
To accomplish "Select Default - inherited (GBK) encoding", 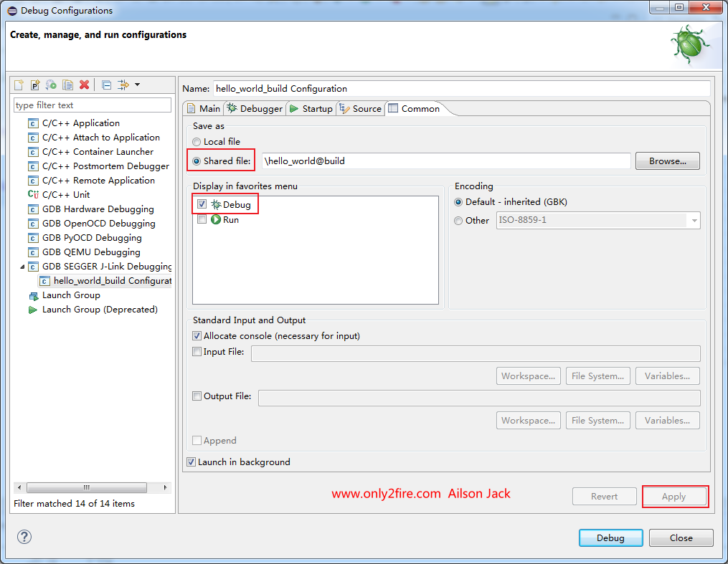I will 458,202.
